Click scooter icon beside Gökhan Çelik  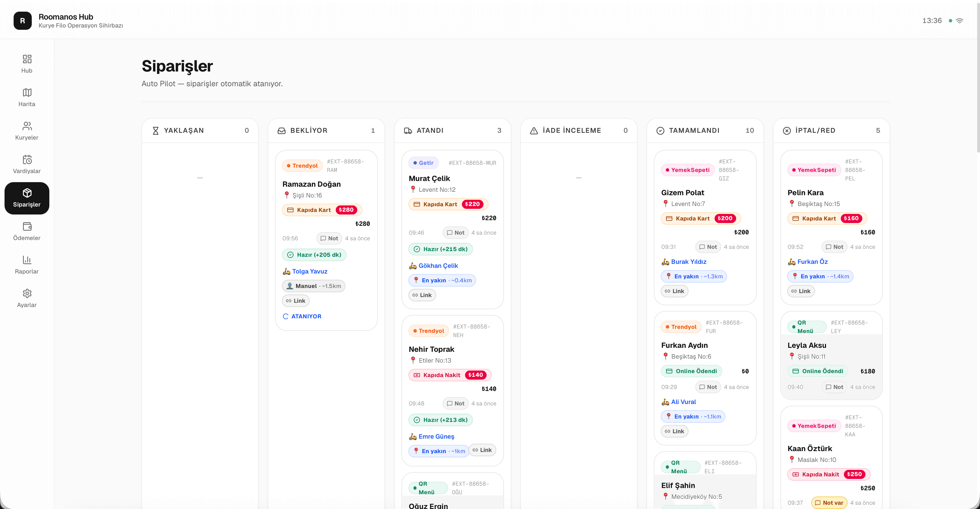click(413, 266)
